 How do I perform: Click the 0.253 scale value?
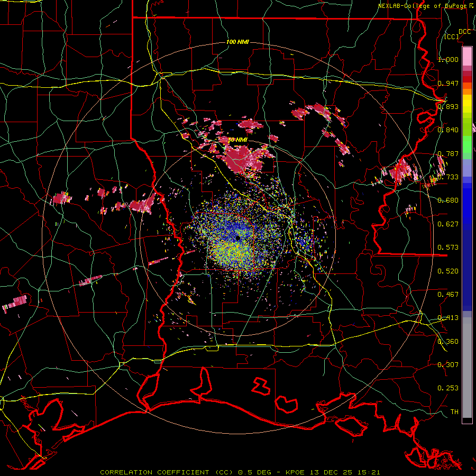pos(448,388)
